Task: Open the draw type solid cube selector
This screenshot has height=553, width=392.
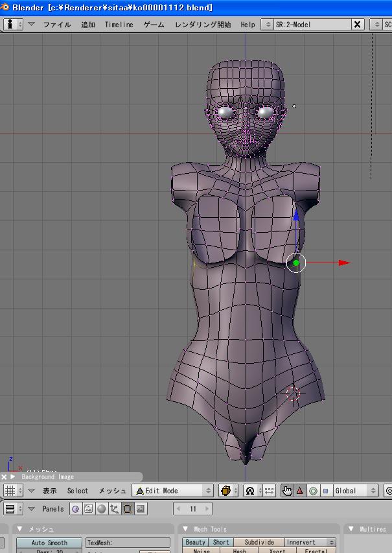Action: pyautogui.click(x=229, y=491)
